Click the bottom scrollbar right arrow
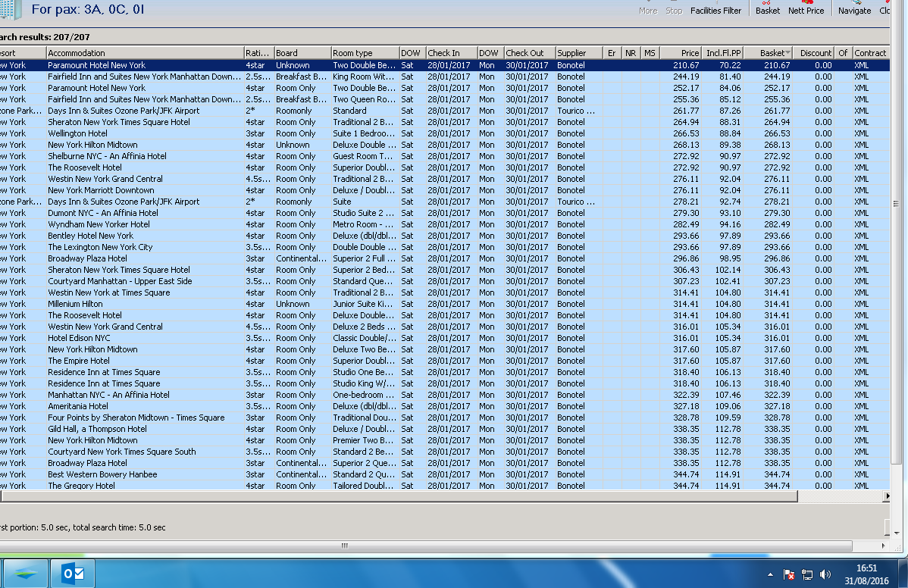 point(883,545)
